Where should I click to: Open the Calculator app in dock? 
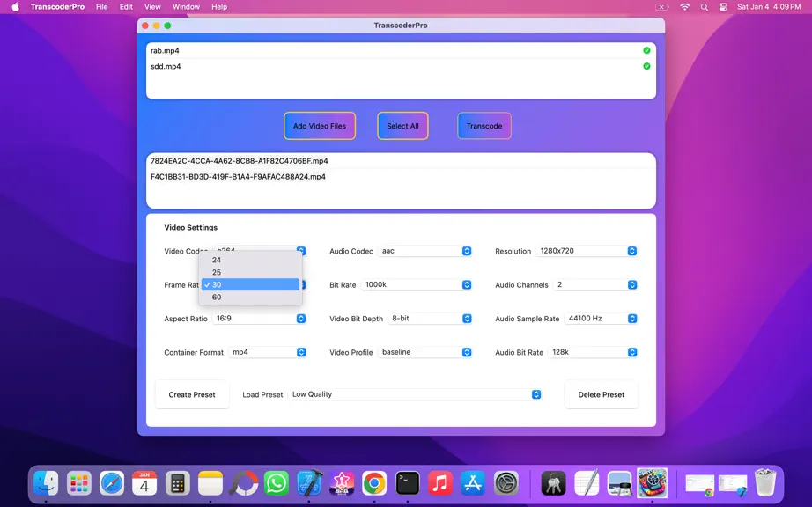[178, 484]
